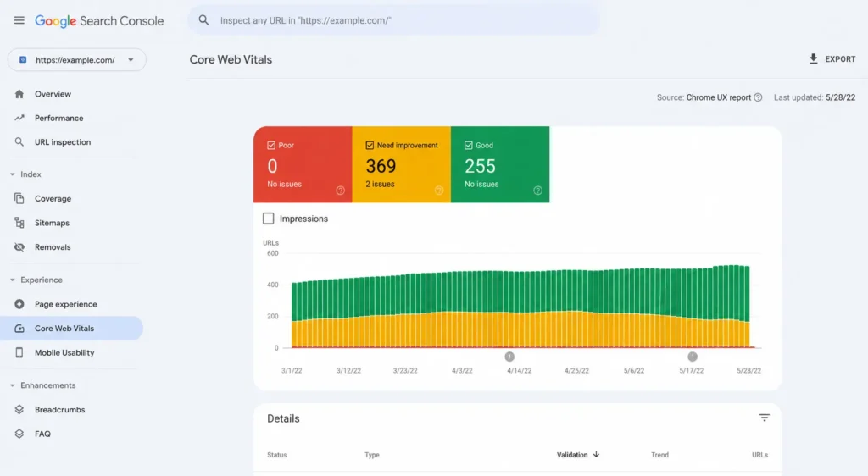This screenshot has width=868, height=476.
Task: Go to Performance report
Action: click(72, 118)
